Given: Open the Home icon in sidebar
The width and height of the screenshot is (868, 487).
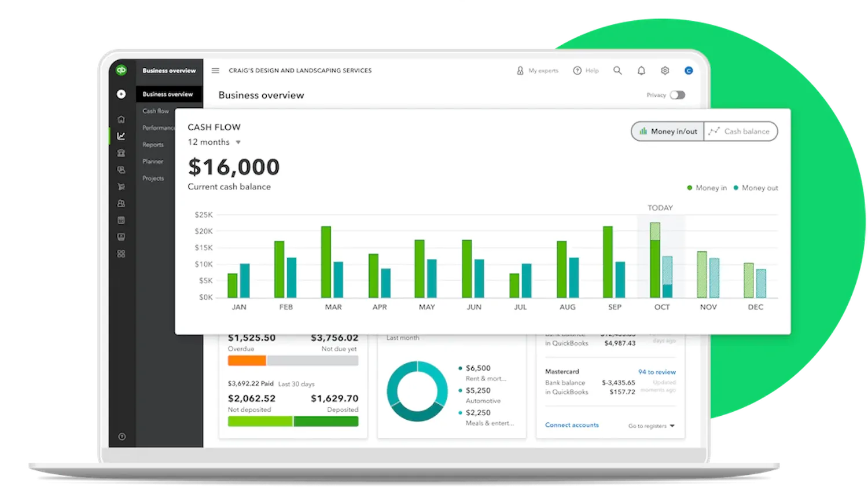Looking at the screenshot, I should [121, 119].
